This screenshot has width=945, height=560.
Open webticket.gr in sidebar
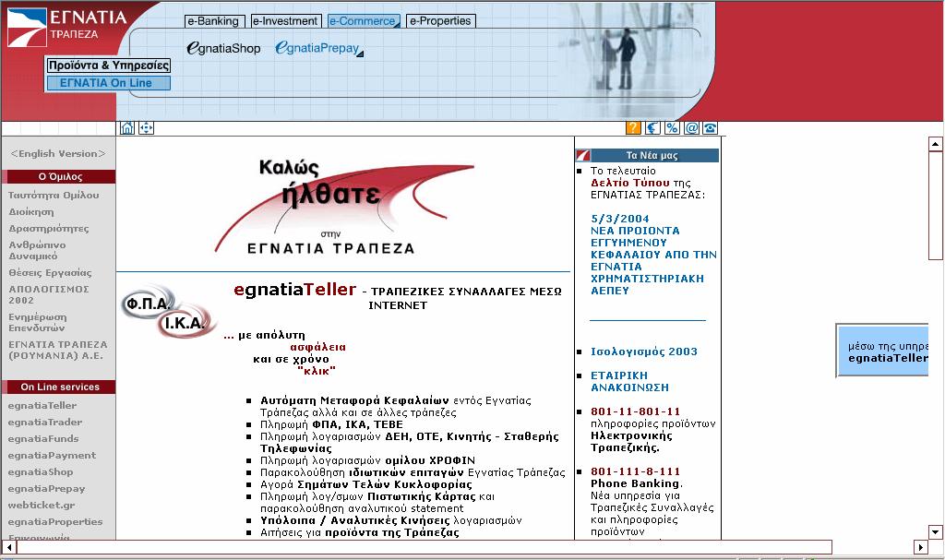tap(42, 506)
